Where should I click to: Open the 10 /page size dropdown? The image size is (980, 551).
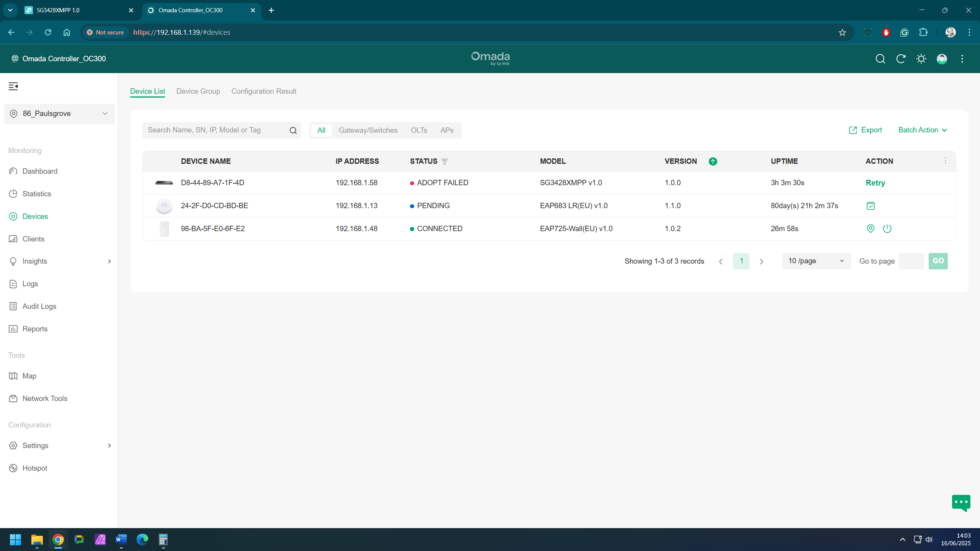pyautogui.click(x=816, y=261)
